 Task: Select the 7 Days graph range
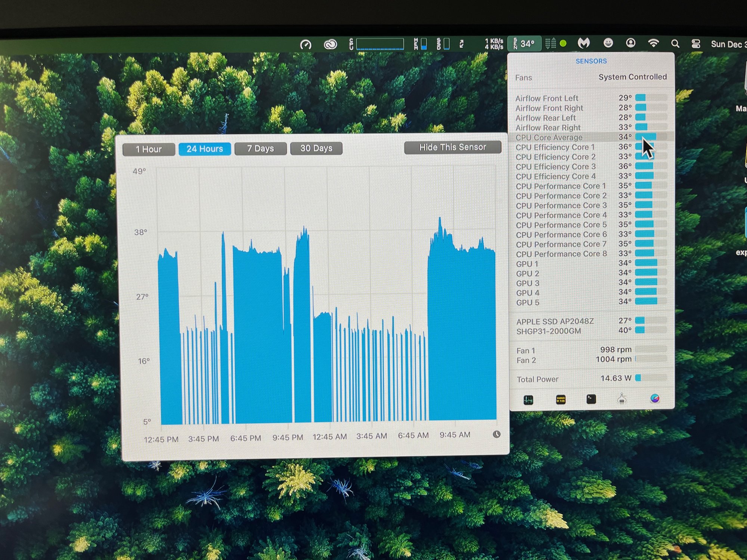(260, 149)
